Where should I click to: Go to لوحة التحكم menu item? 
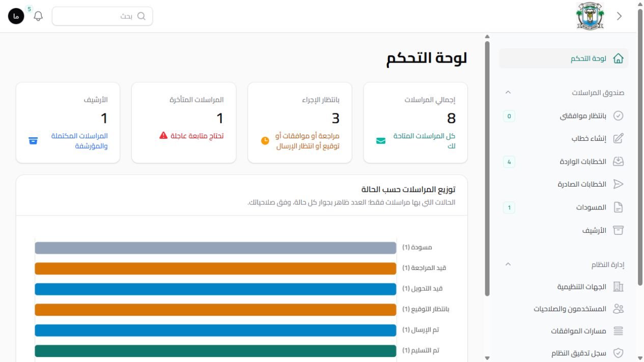pyautogui.click(x=564, y=58)
